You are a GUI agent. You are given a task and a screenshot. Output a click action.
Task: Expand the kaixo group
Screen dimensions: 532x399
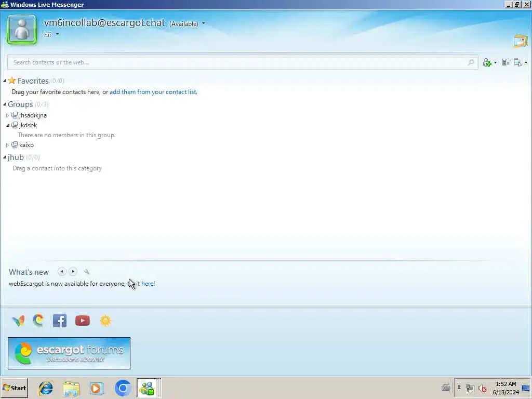[7, 145]
